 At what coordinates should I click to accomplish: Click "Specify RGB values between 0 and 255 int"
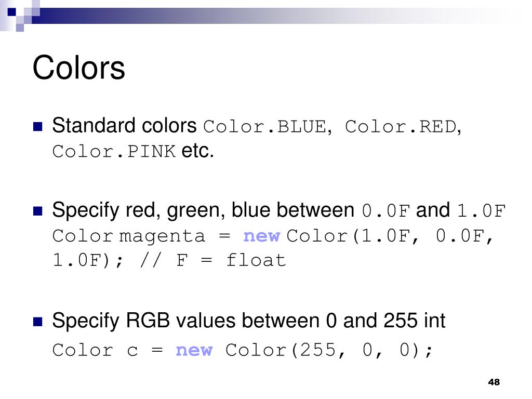point(248,321)
